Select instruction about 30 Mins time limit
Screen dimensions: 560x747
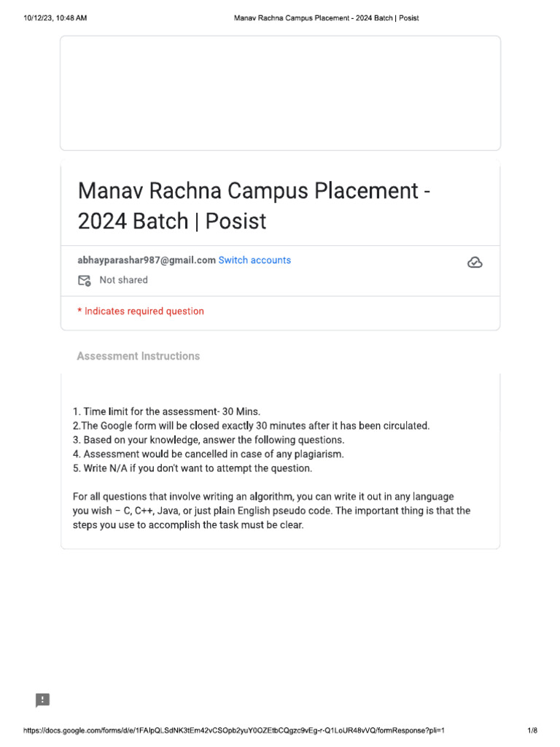click(x=167, y=411)
